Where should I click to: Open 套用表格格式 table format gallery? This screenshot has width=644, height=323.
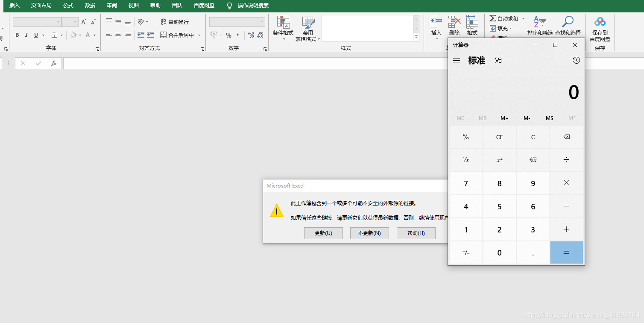307,28
